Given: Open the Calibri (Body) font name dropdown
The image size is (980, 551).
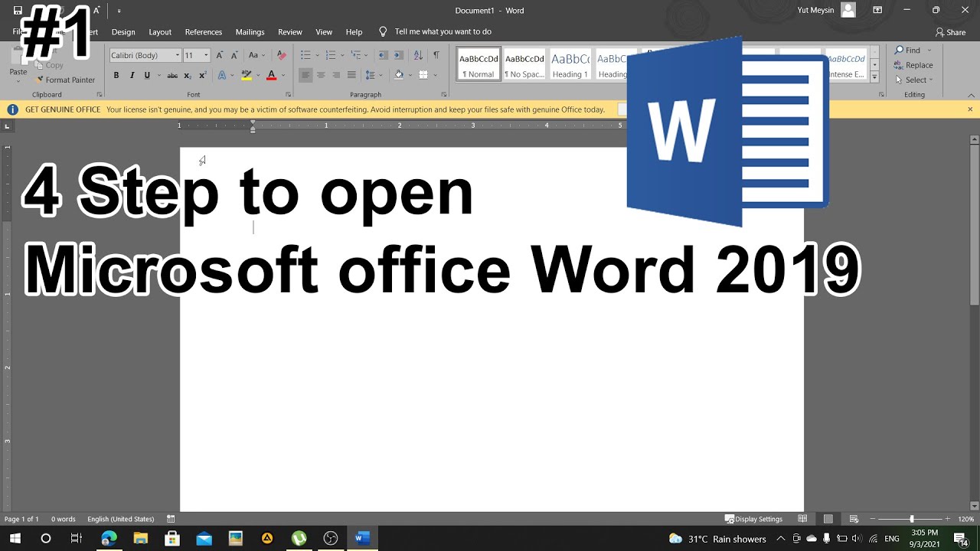Looking at the screenshot, I should (178, 55).
